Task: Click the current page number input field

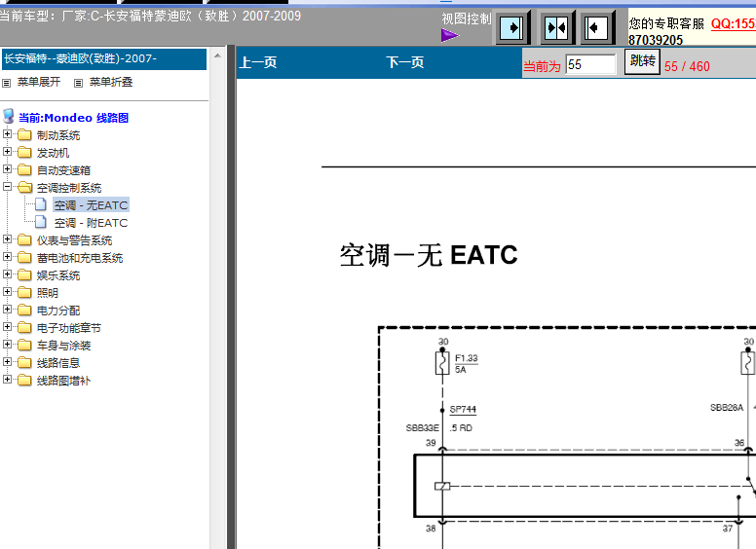Action: (590, 64)
